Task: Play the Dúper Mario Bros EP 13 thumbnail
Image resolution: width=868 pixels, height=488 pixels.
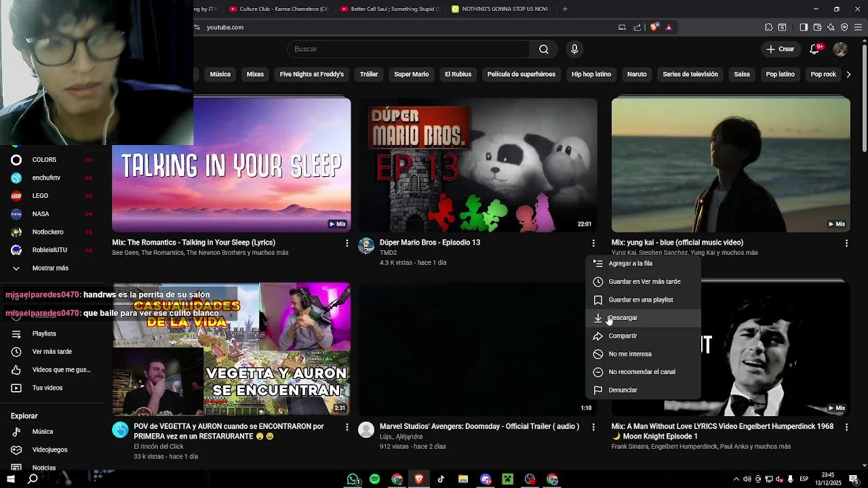Action: [x=478, y=165]
